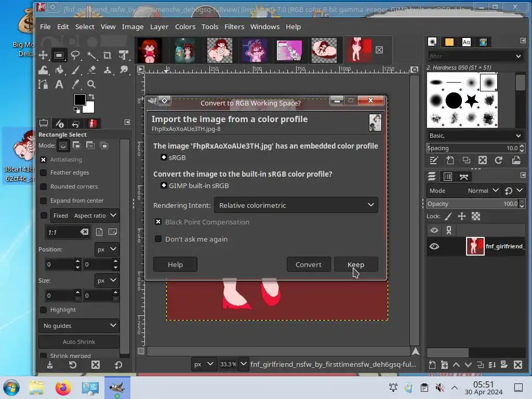Open Firefox from the taskbar

pos(63,388)
